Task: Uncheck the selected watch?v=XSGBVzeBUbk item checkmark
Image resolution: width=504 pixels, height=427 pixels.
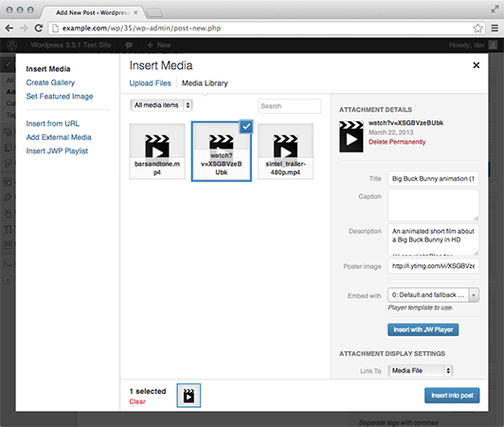Action: [x=246, y=127]
